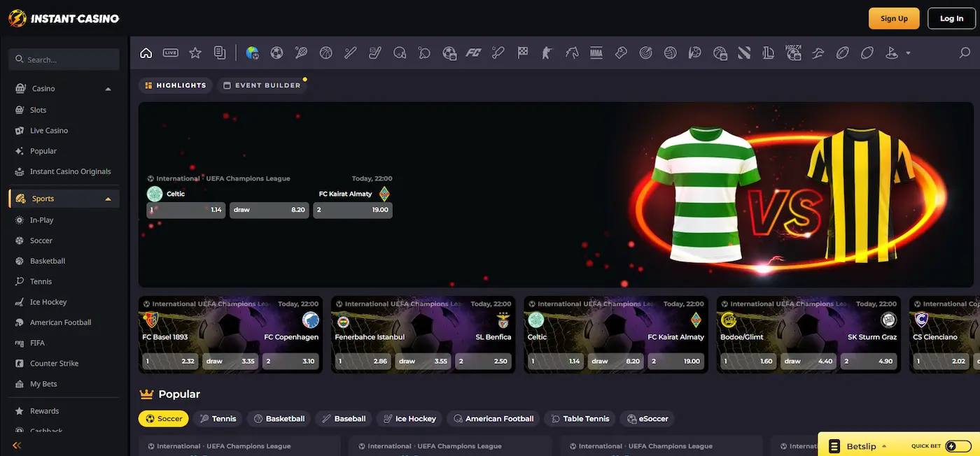Select the MMA sport icon
This screenshot has width=980, height=456.
[596, 52]
